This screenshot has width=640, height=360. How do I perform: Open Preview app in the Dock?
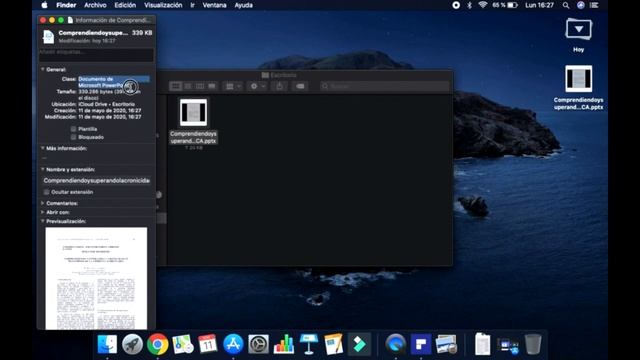tap(446, 344)
